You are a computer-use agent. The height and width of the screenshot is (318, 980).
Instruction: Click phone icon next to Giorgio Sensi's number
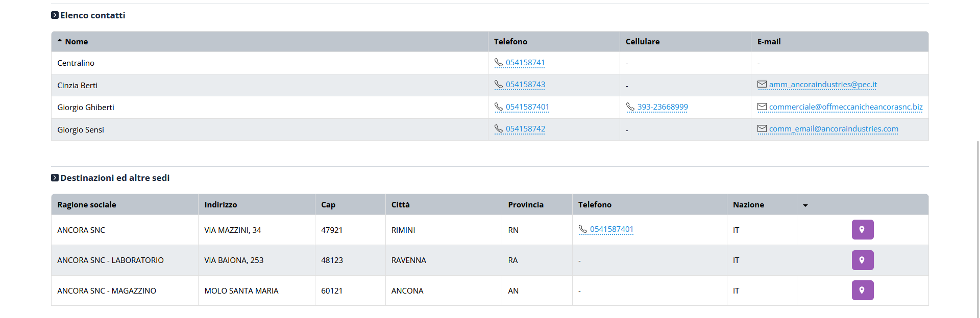tap(499, 129)
